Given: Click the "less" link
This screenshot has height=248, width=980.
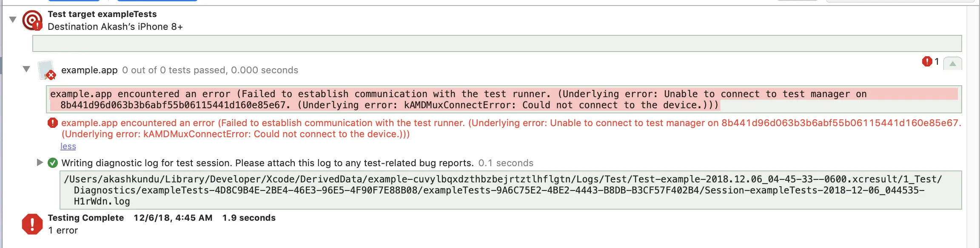Looking at the screenshot, I should [68, 146].
